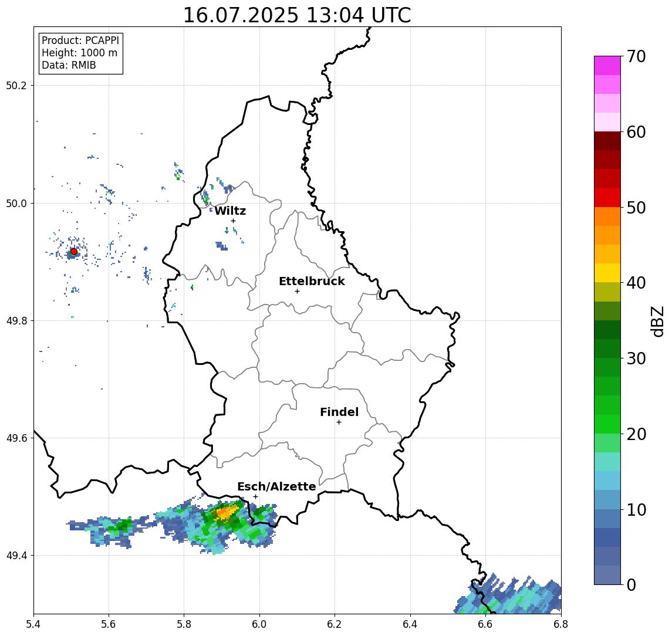Click the longitude label 6.0
Screen dimensions: 672x636
tap(259, 624)
